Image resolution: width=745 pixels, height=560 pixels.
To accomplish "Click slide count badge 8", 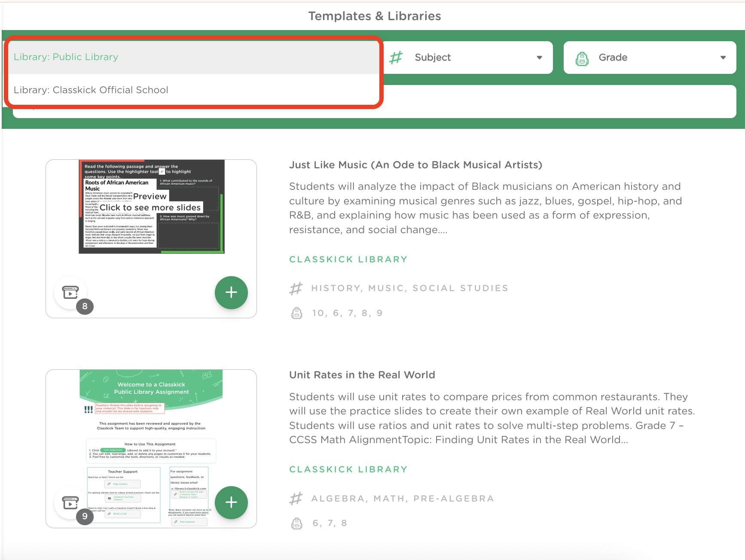I will coord(85,306).
